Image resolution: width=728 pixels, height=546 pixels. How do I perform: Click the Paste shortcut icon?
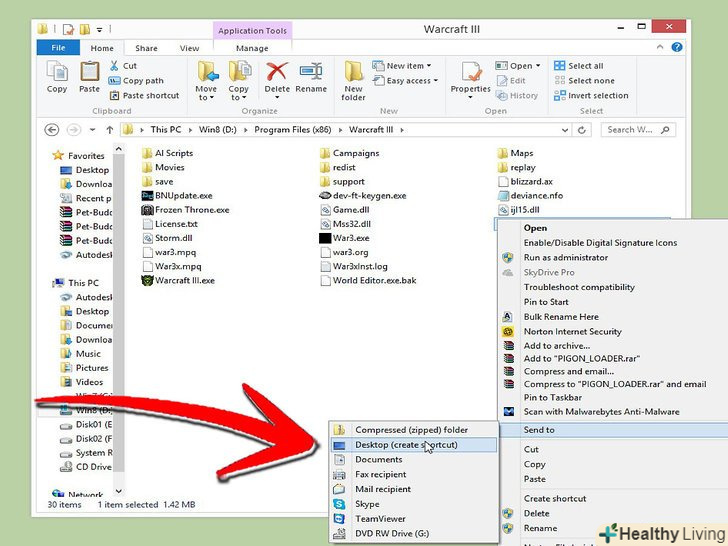(114, 96)
